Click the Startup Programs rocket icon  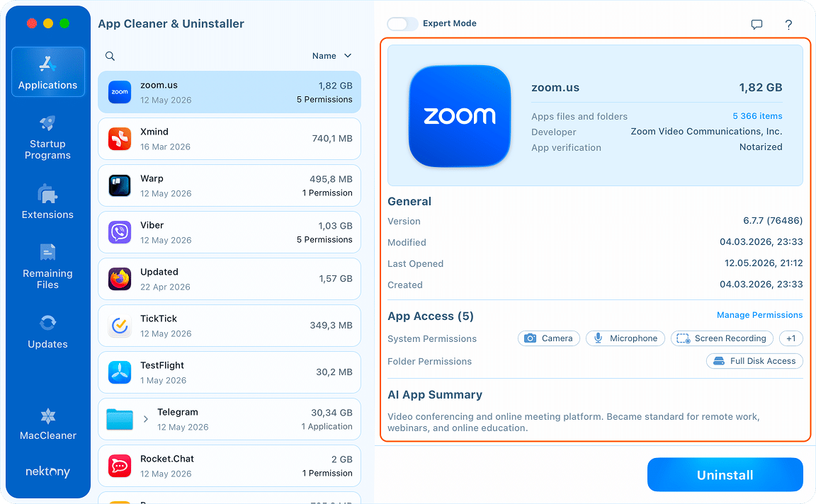coord(47,123)
